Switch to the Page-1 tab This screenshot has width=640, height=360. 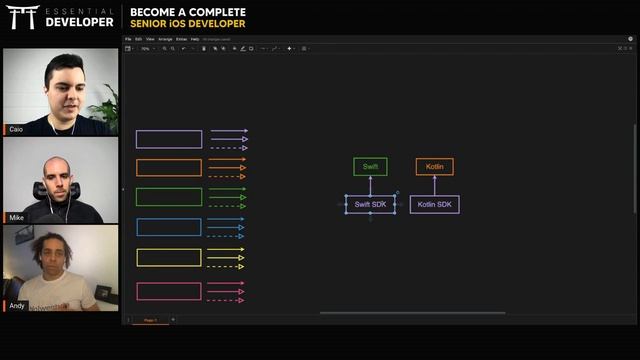151,320
